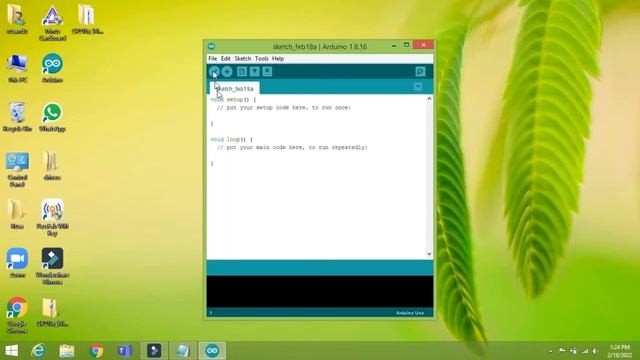Viewport: 640px width, 360px height.
Task: Switch to the Arduino taskbar button
Action: pyautogui.click(x=212, y=351)
